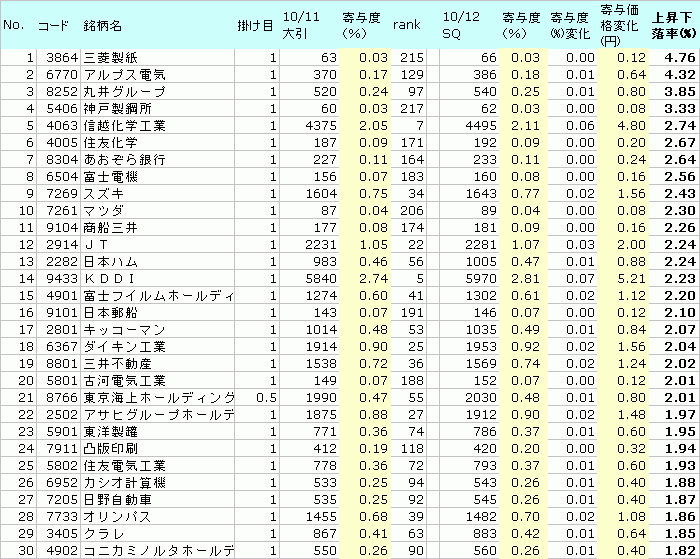Viewport: 700px width, 559px height.
Task: Click the 銘柄名 column header
Action: [x=102, y=25]
